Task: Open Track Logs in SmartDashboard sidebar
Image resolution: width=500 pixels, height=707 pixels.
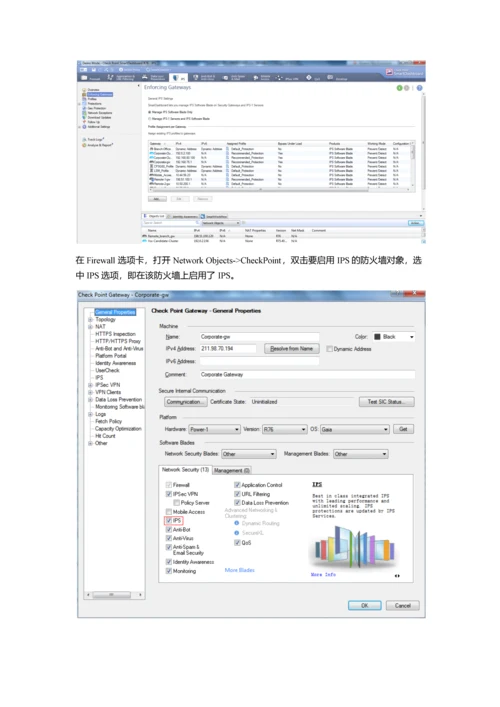Action: click(x=96, y=140)
